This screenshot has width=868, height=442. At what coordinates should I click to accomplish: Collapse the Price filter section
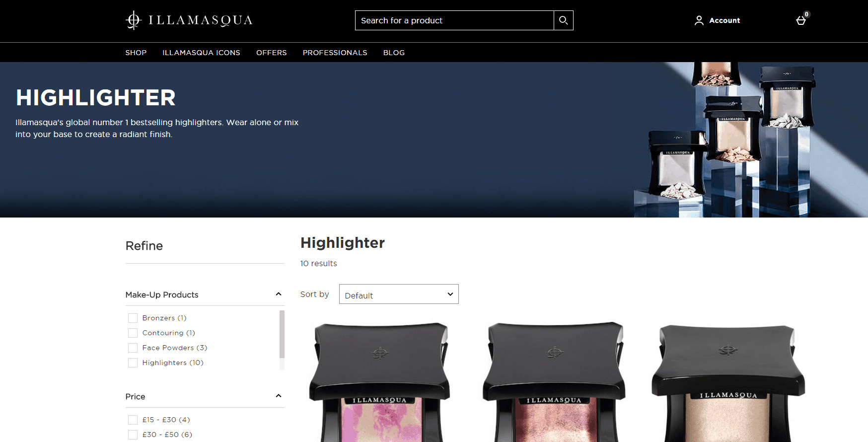click(x=279, y=396)
